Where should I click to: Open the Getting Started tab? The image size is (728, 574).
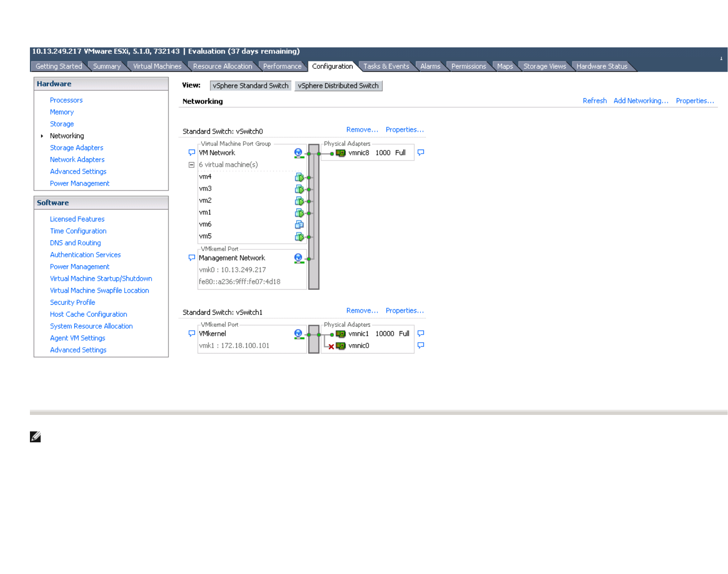pyautogui.click(x=59, y=66)
